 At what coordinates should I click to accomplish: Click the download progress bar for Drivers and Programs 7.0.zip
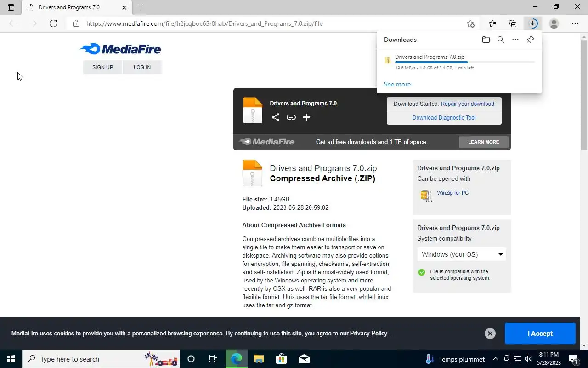(x=464, y=62)
